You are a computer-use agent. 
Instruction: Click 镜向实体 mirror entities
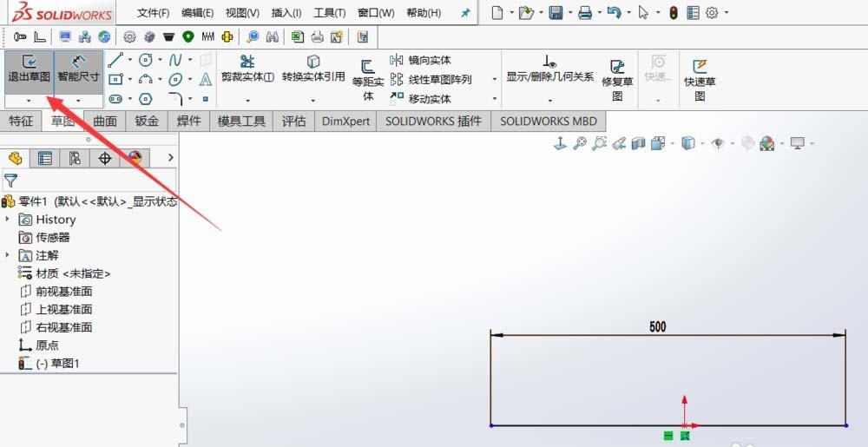[x=421, y=60]
